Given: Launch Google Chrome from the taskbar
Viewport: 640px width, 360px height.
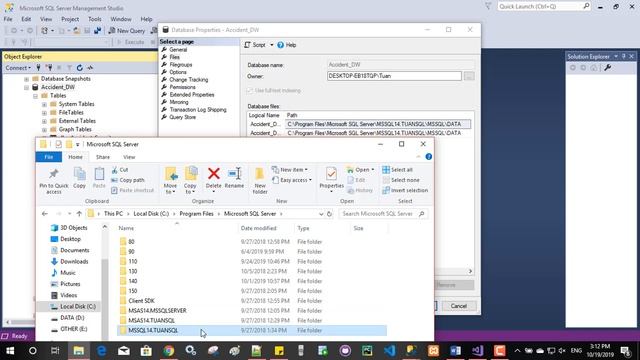Looking at the screenshot, I should pos(169,351).
